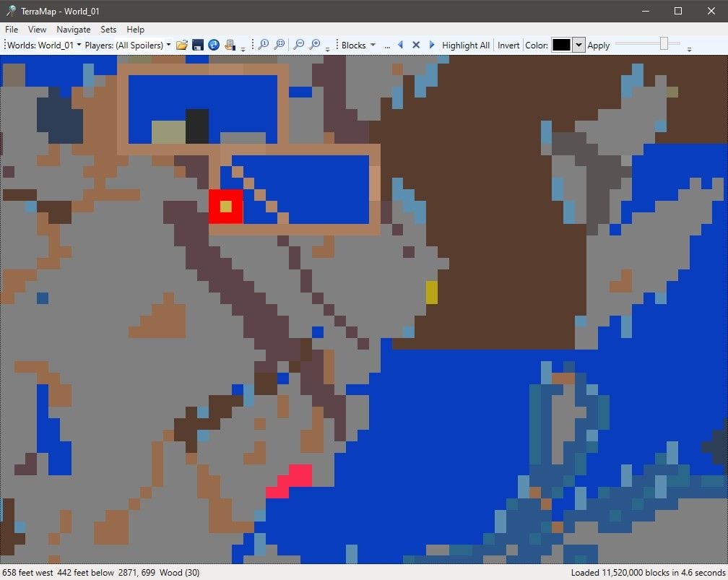The height and width of the screenshot is (580, 728).
Task: Close the TerraMap window
Action: [711, 11]
